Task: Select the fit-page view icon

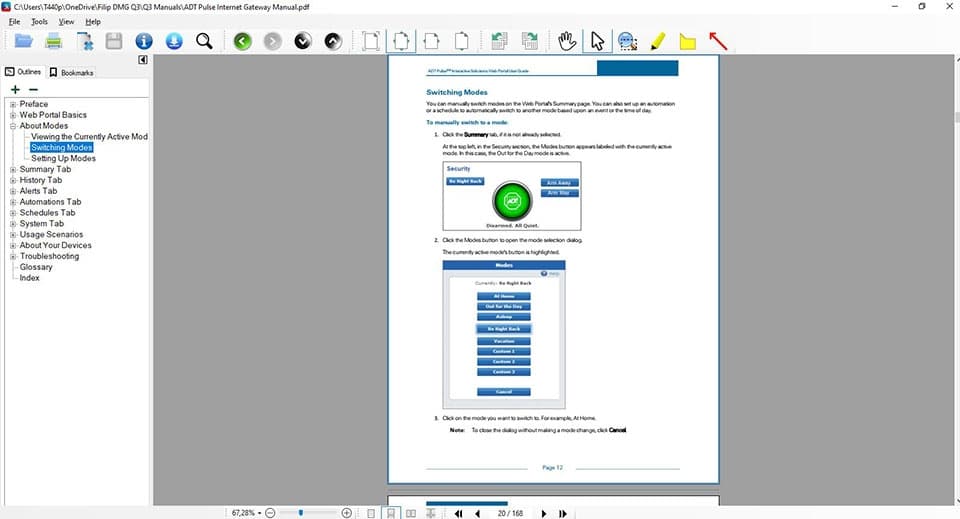Action: click(401, 41)
